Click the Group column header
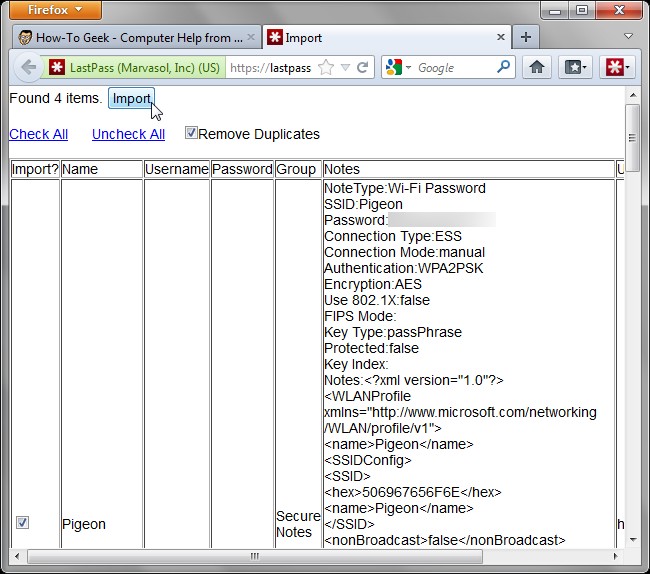Screen dimensions: 650x574 tap(298, 169)
